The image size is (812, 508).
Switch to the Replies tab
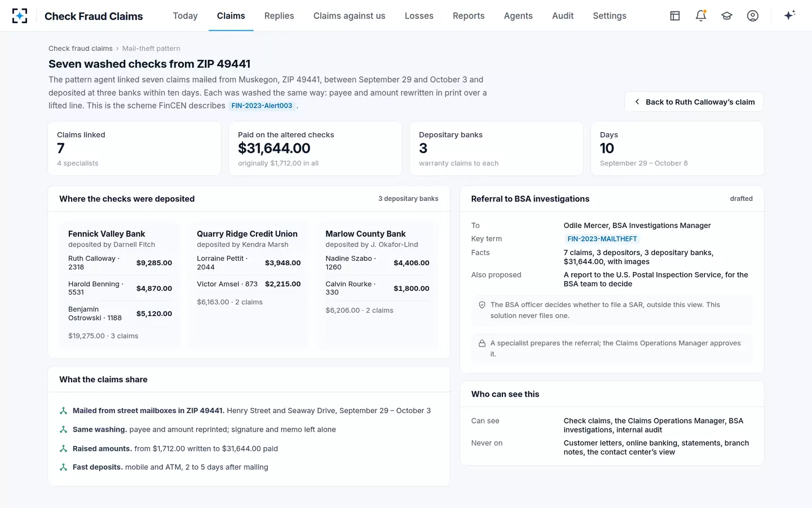coord(279,16)
